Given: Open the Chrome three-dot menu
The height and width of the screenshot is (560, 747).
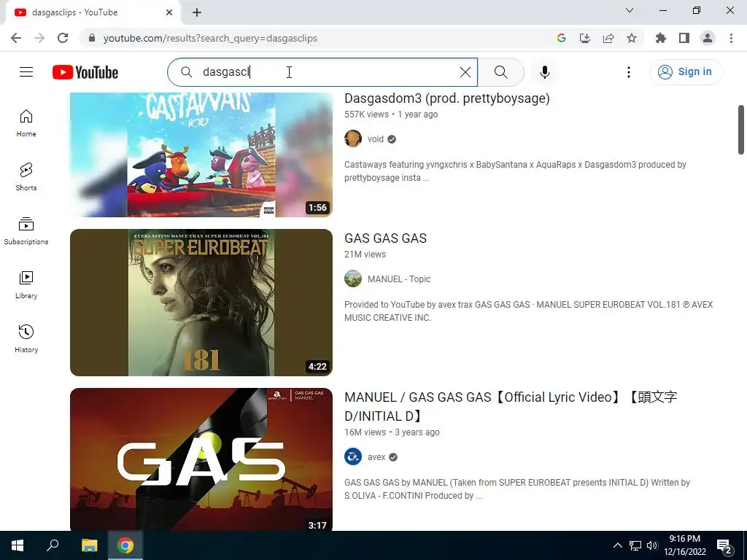Looking at the screenshot, I should [x=731, y=38].
